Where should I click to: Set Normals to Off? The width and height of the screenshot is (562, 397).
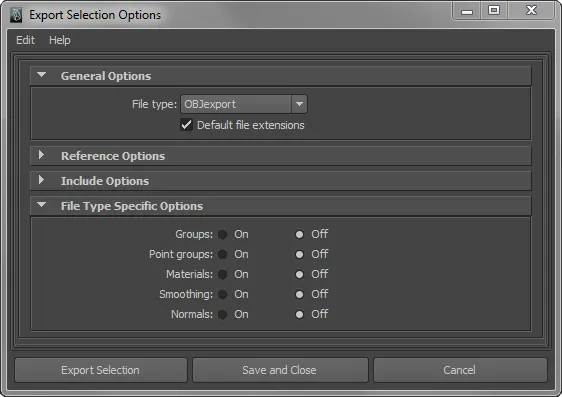click(299, 315)
